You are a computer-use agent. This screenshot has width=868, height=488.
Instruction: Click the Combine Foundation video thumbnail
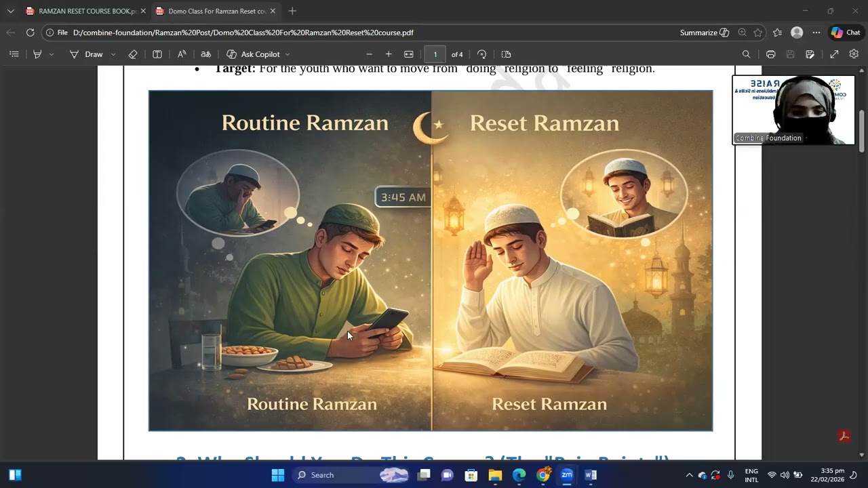coord(793,110)
